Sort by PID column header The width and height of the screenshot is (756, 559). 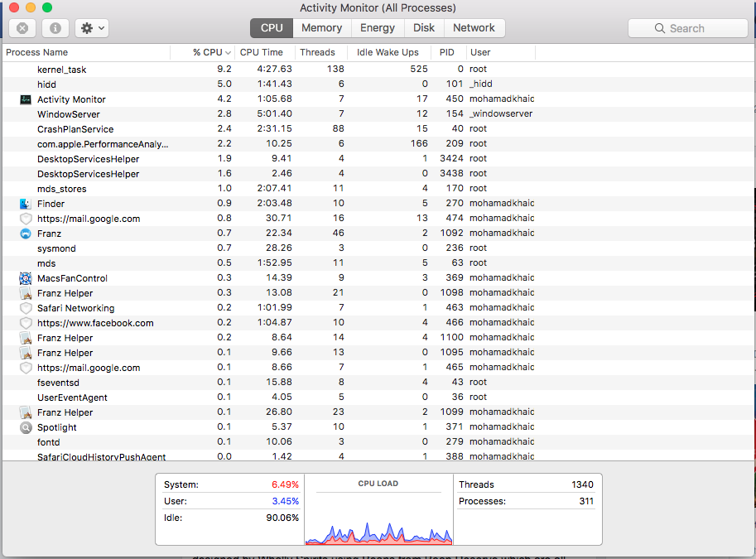[449, 52]
